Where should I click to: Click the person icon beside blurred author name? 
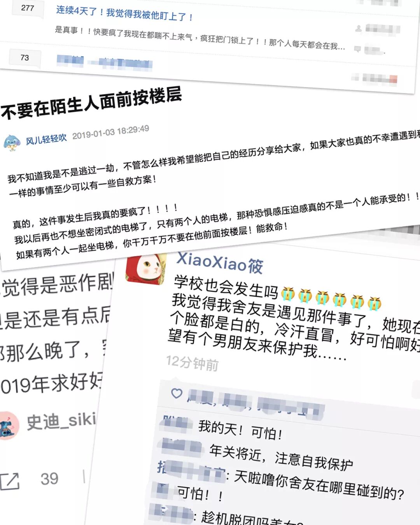(x=358, y=28)
